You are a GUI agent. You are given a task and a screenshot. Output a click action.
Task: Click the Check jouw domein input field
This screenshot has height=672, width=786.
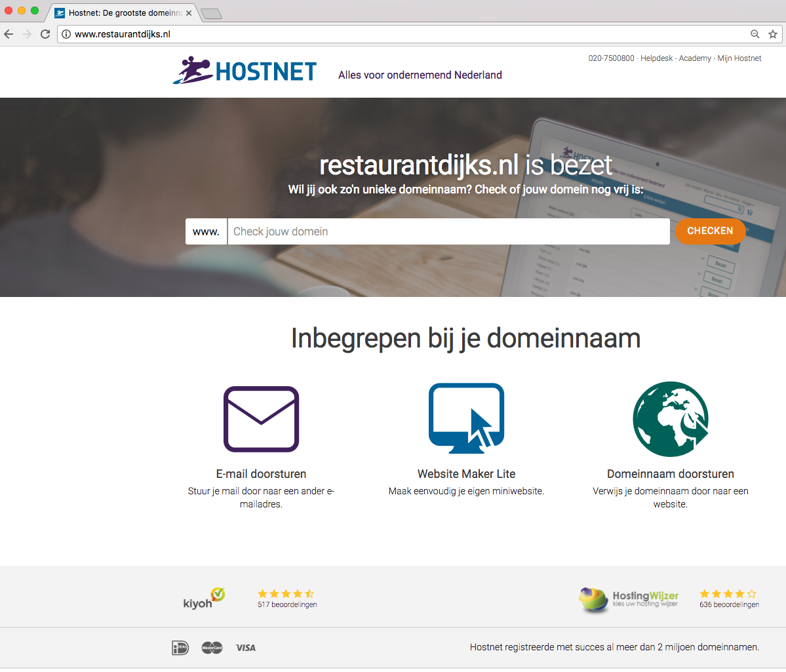tap(448, 231)
